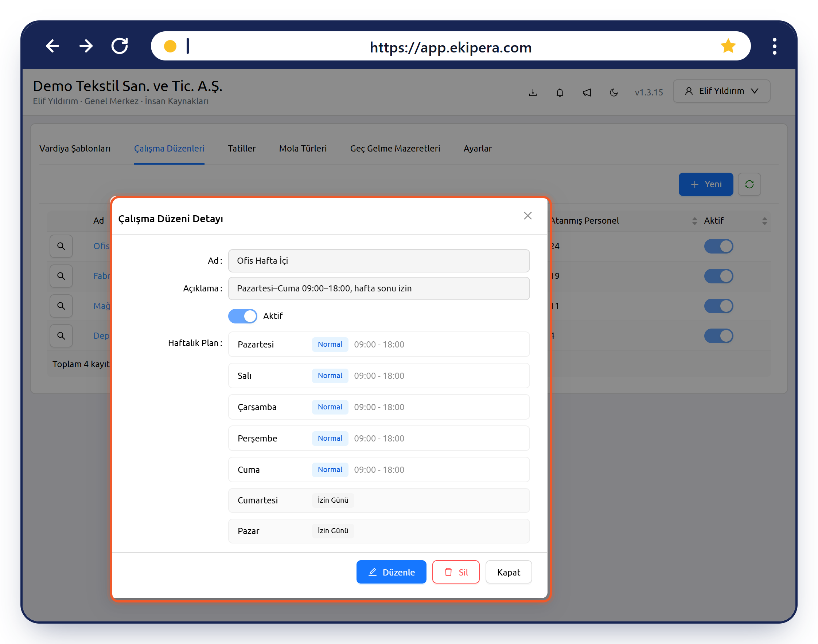This screenshot has height=644, width=818.
Task: Click the Normal tag on the Cuma row
Action: click(330, 470)
